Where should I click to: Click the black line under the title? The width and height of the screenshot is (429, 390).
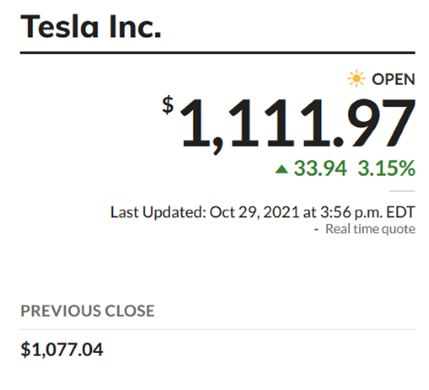tap(218, 53)
